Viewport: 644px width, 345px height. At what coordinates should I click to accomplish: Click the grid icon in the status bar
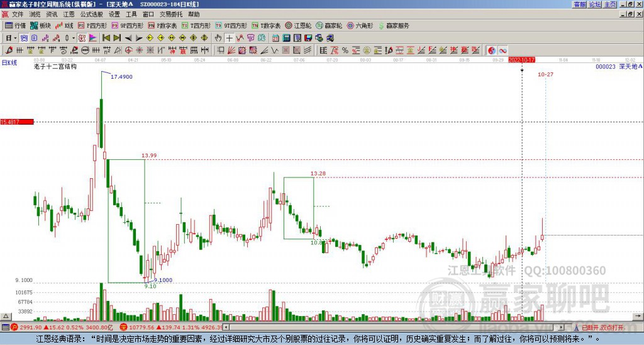coord(5,328)
